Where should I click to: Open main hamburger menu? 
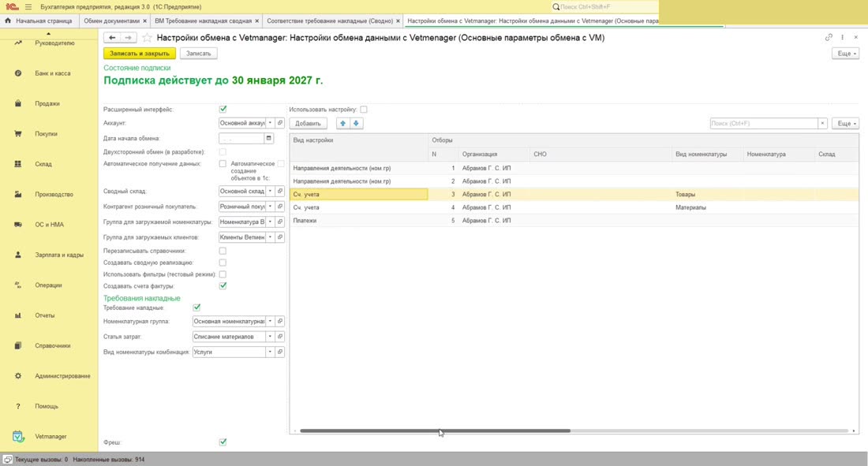(x=28, y=6)
